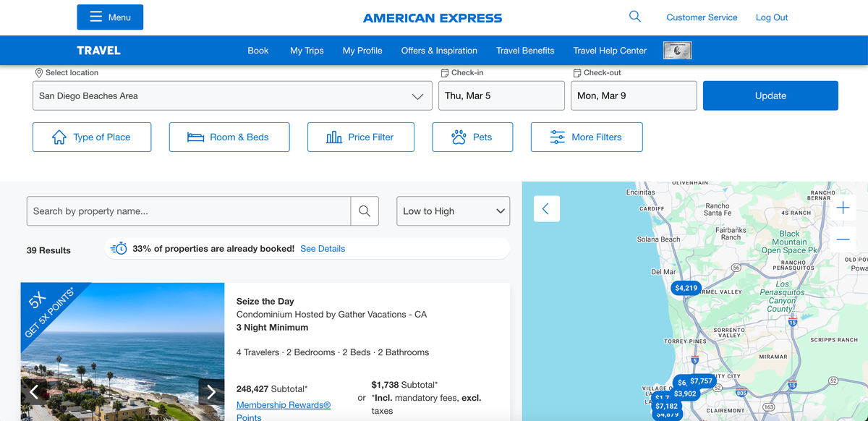Open the Type of Place filter
The height and width of the screenshot is (421, 868).
click(x=92, y=137)
